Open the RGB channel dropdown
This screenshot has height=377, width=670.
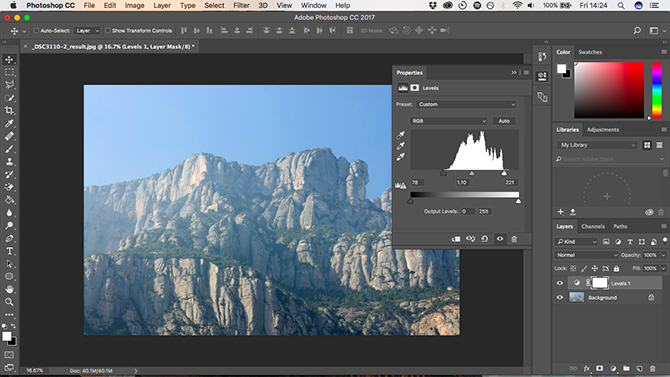click(x=449, y=121)
